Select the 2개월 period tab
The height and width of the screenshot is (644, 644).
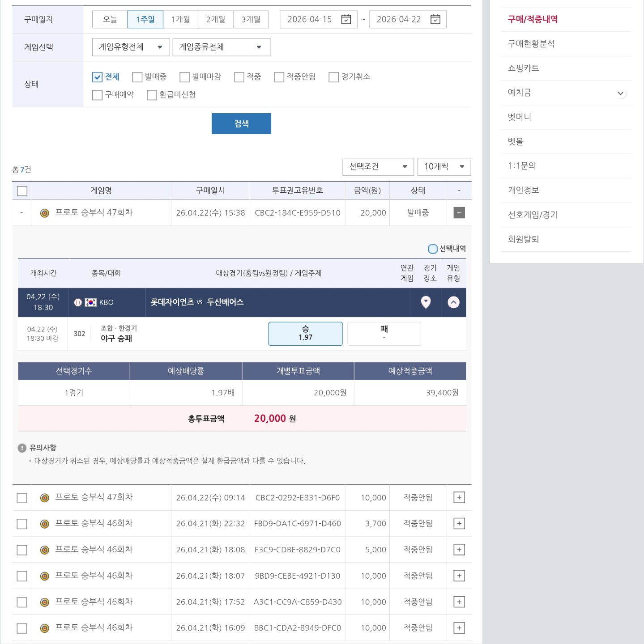(x=216, y=19)
